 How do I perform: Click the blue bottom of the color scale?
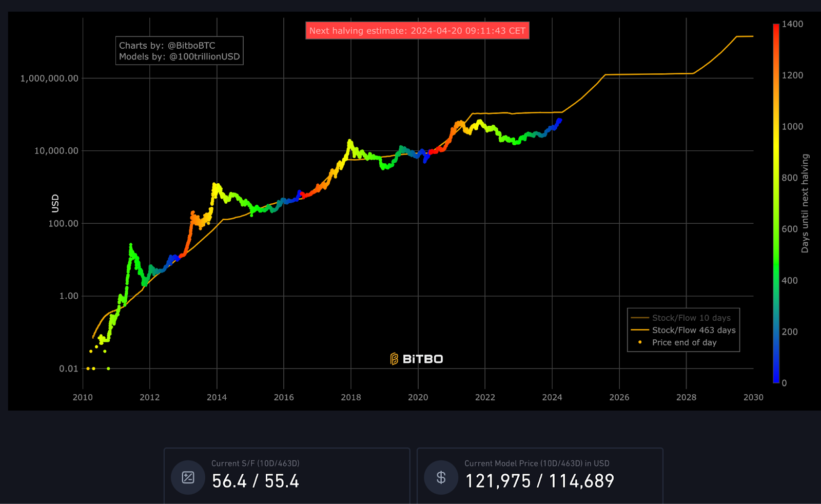point(776,379)
